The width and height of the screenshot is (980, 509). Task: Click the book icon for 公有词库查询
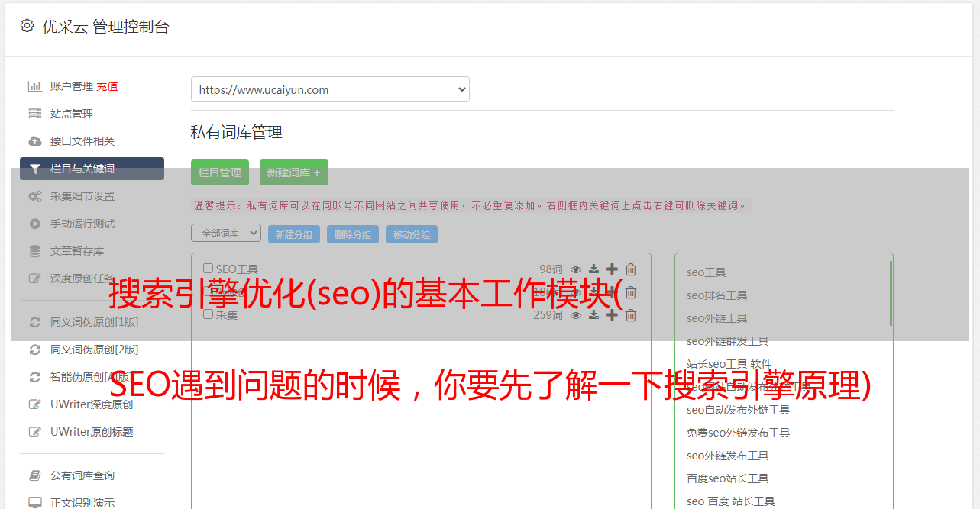(x=35, y=475)
